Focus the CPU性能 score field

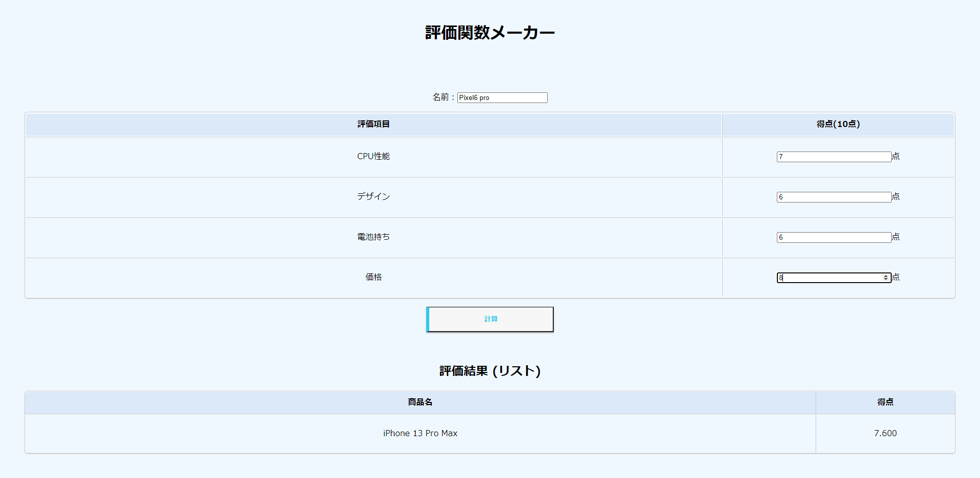point(834,157)
